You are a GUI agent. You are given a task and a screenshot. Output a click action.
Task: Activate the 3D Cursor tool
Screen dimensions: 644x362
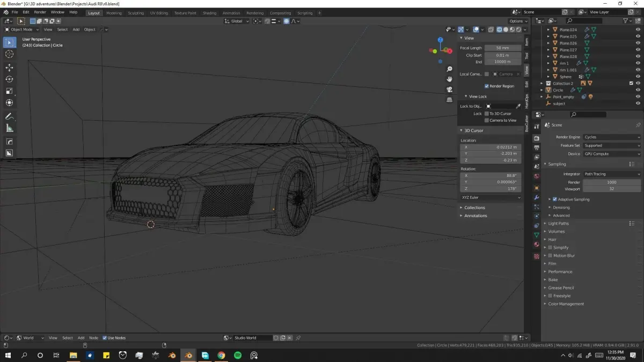pos(10,54)
